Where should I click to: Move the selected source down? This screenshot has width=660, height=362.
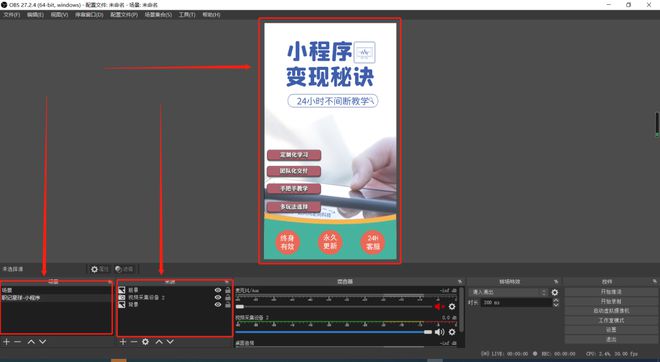click(x=170, y=342)
